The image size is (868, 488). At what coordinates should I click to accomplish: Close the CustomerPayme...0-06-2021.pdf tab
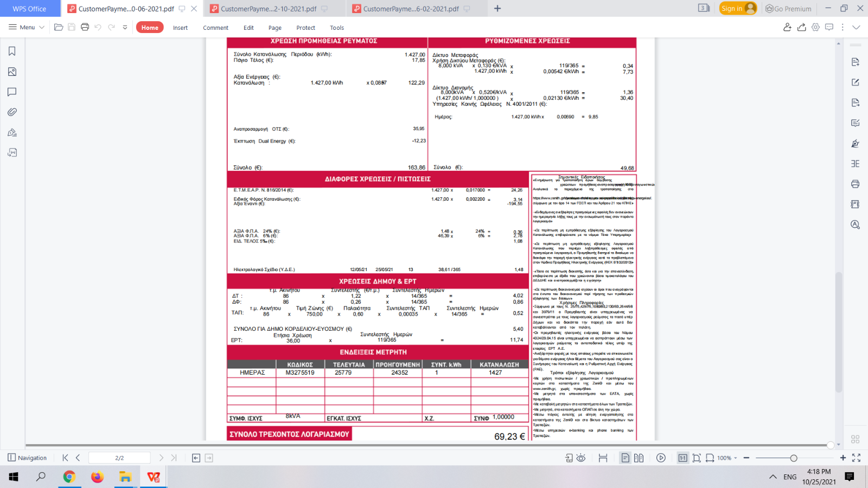pyautogui.click(x=194, y=9)
